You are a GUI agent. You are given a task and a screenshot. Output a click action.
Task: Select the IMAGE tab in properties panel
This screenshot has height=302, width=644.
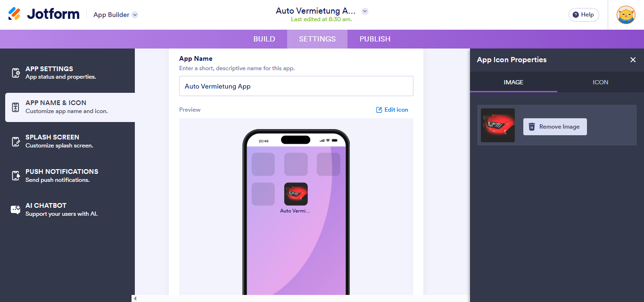(x=513, y=82)
